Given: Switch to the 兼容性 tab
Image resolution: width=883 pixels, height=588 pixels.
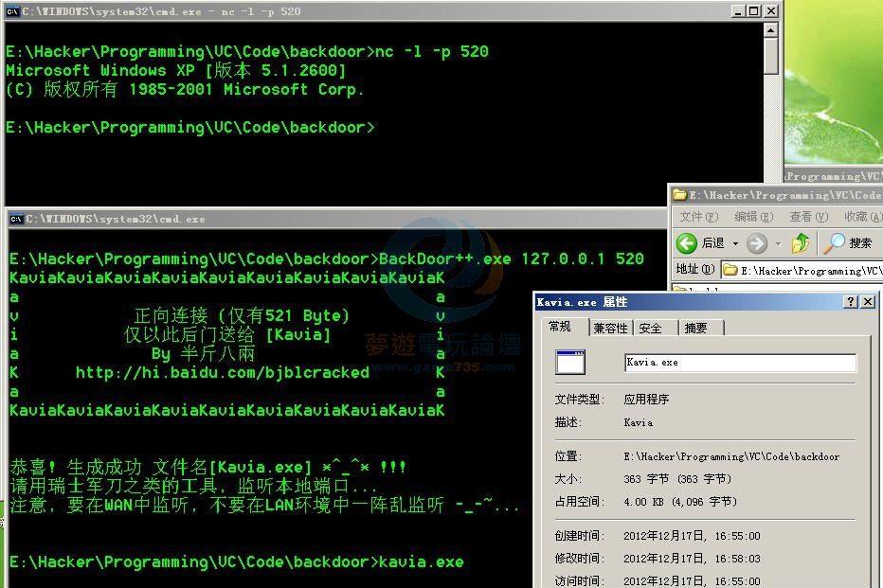Looking at the screenshot, I should (x=610, y=328).
